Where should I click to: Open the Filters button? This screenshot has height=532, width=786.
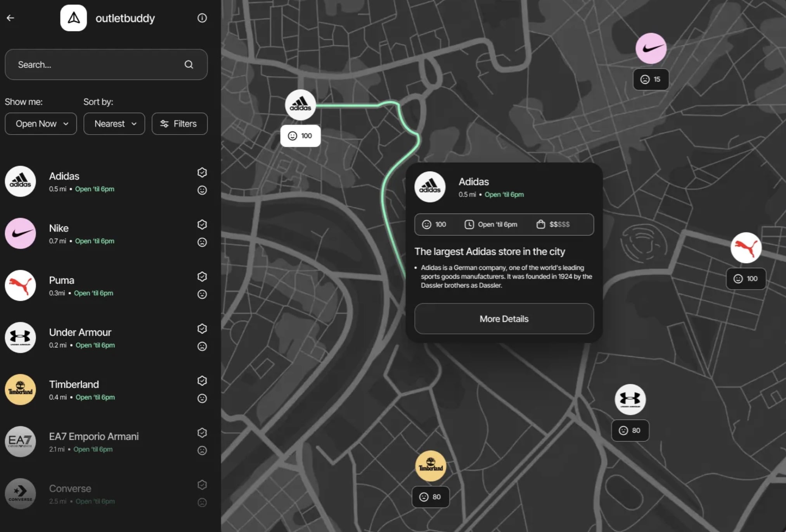[x=179, y=124]
